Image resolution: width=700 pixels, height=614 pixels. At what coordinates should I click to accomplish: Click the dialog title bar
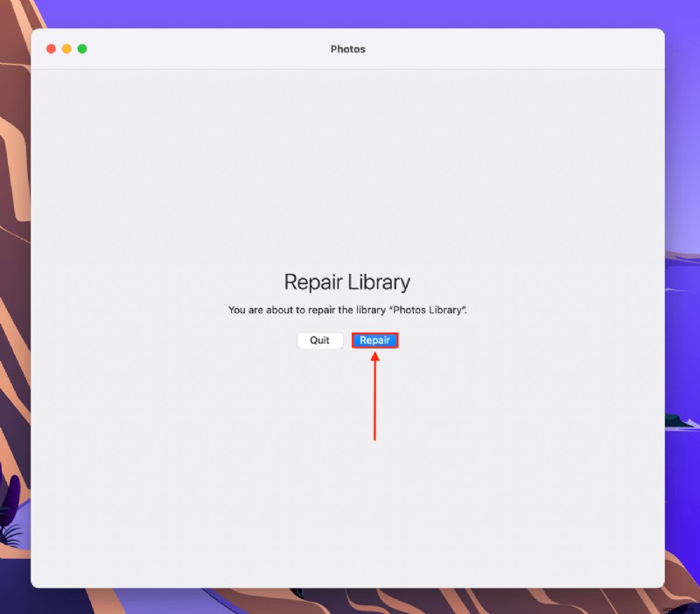click(219, 50)
